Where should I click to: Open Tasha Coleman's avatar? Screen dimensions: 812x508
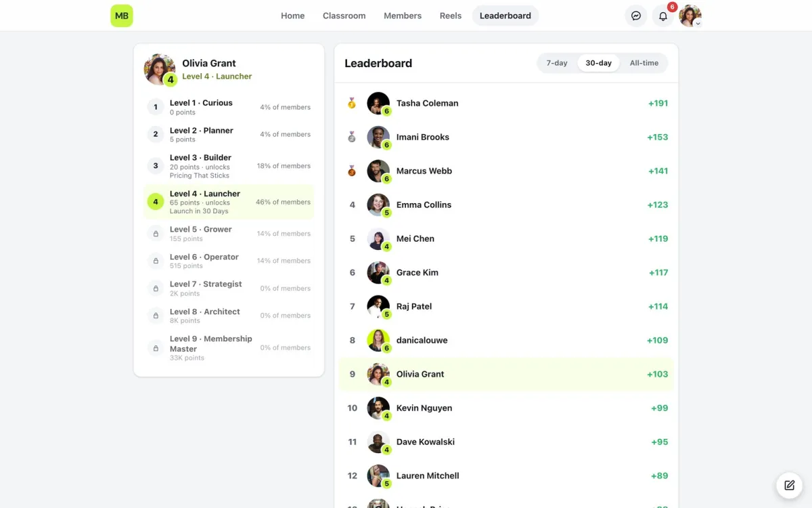tap(378, 103)
